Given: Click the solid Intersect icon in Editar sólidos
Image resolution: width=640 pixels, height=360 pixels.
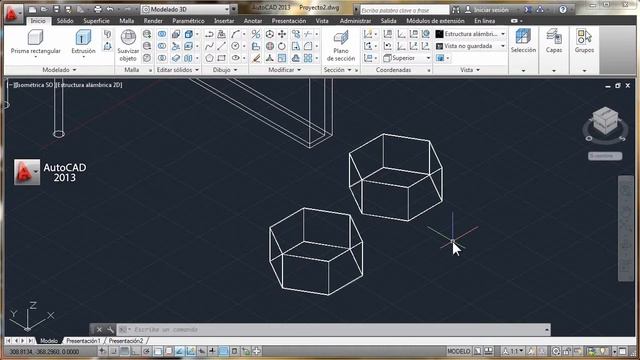Looking at the screenshot, I should pos(162,58).
